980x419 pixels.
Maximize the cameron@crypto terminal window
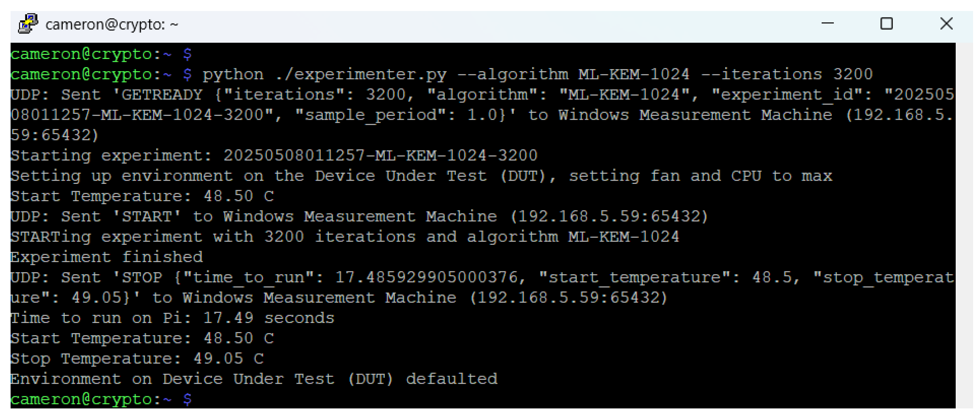pos(886,24)
